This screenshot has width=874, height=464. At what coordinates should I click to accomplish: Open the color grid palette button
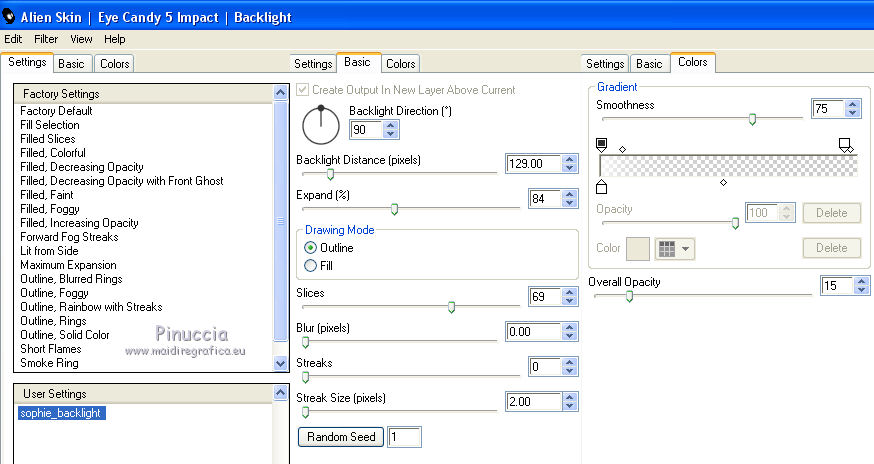pyautogui.click(x=674, y=249)
